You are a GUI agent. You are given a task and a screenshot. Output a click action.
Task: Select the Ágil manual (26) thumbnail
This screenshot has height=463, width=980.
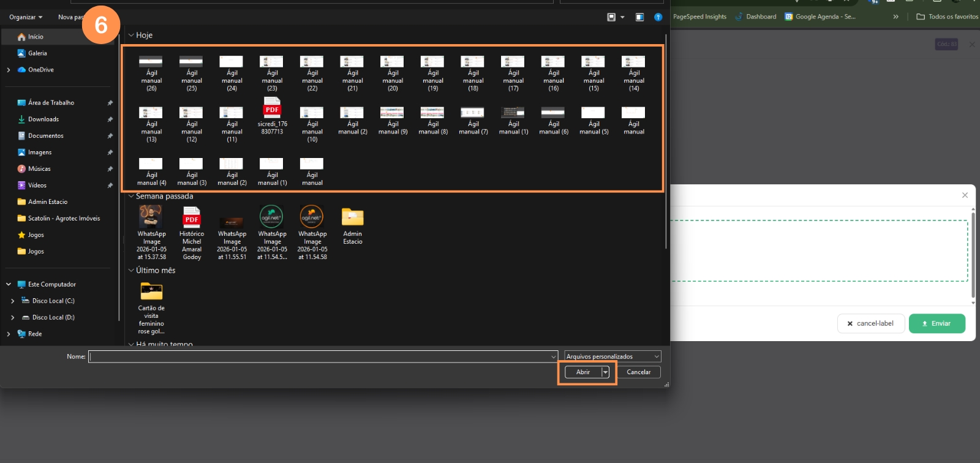[x=151, y=62]
